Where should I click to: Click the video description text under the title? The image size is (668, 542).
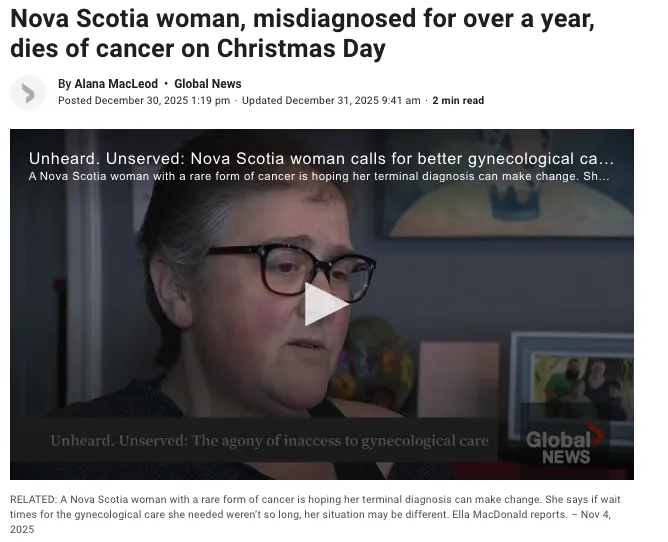tap(319, 176)
